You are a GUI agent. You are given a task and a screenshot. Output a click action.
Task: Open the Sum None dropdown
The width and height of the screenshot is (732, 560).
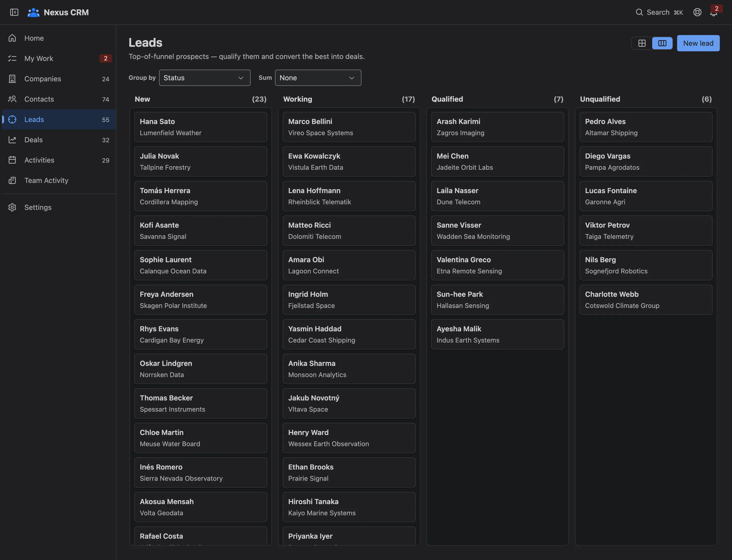pos(318,78)
